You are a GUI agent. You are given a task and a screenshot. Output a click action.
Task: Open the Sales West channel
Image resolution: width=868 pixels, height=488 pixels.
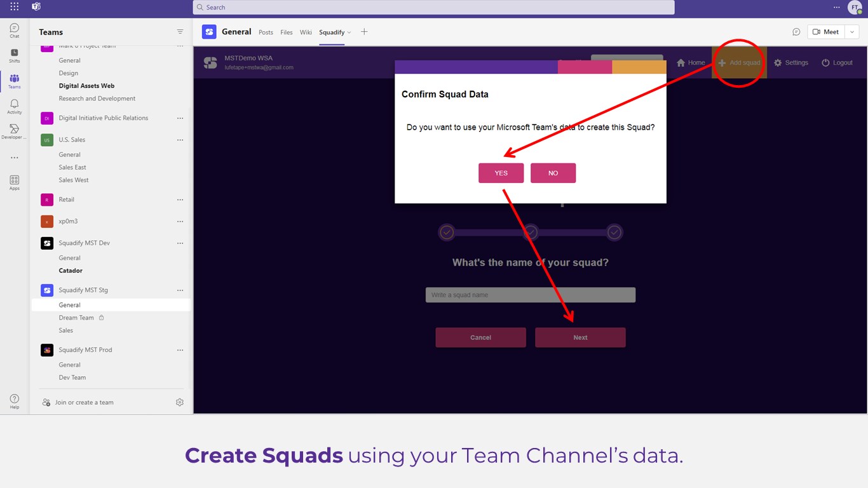(x=74, y=180)
